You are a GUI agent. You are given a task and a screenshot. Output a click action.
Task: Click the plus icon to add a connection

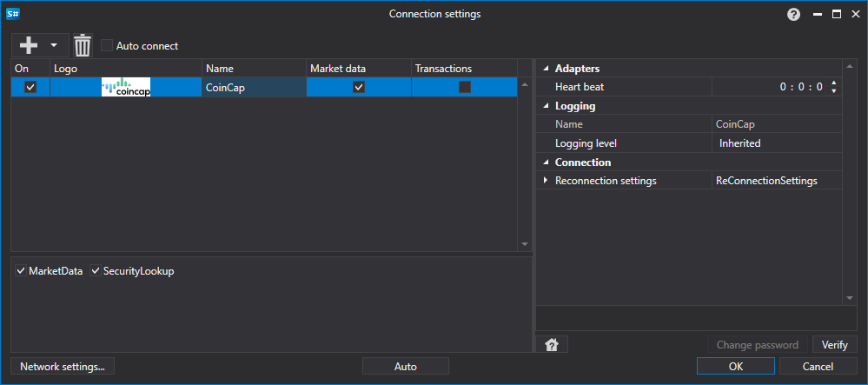point(28,45)
